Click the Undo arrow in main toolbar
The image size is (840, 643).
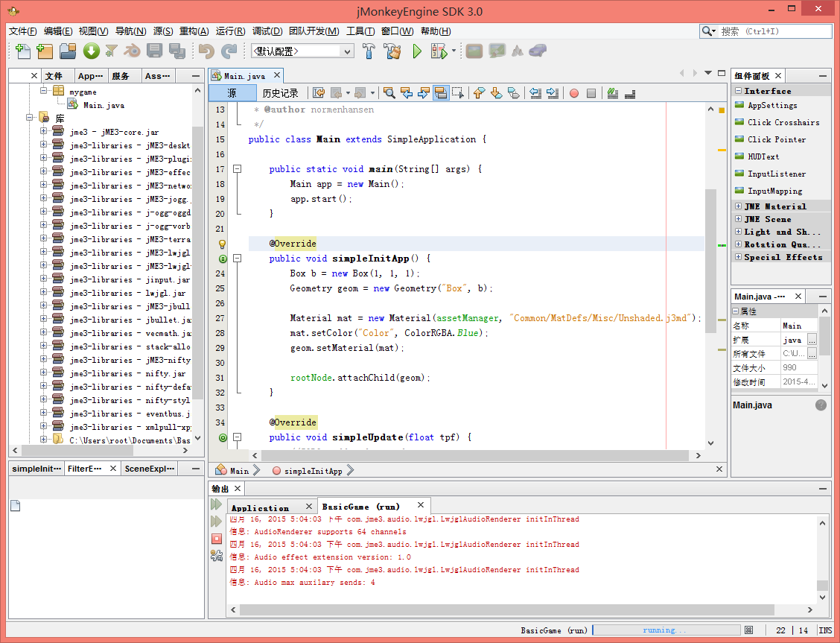click(x=206, y=51)
